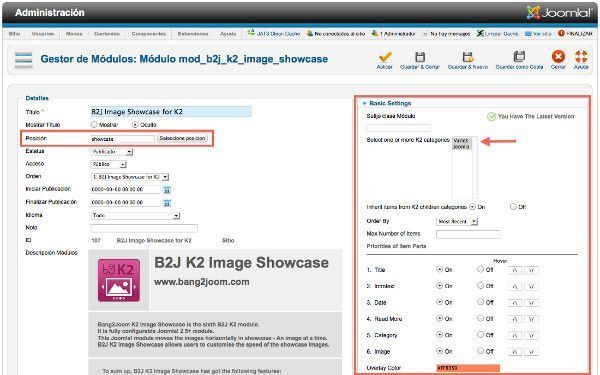The height and width of the screenshot is (375, 600).
Task: Move Title priority down arrow
Action: tap(532, 271)
